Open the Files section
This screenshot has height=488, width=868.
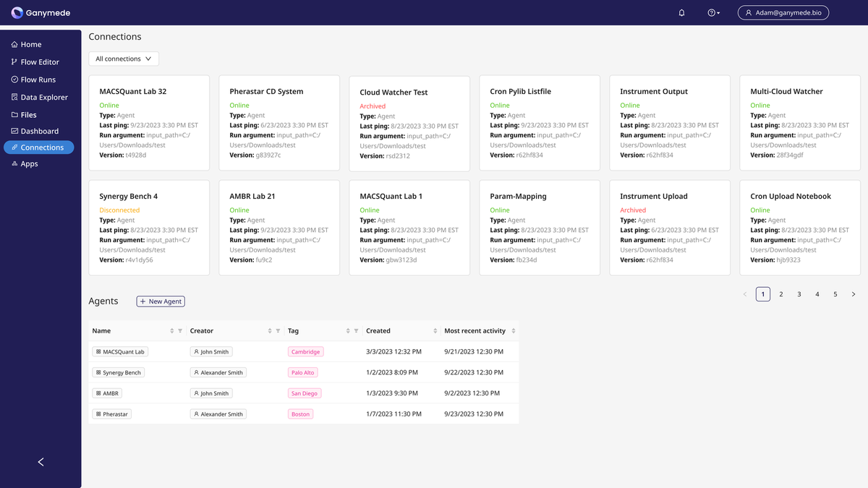pyautogui.click(x=27, y=114)
